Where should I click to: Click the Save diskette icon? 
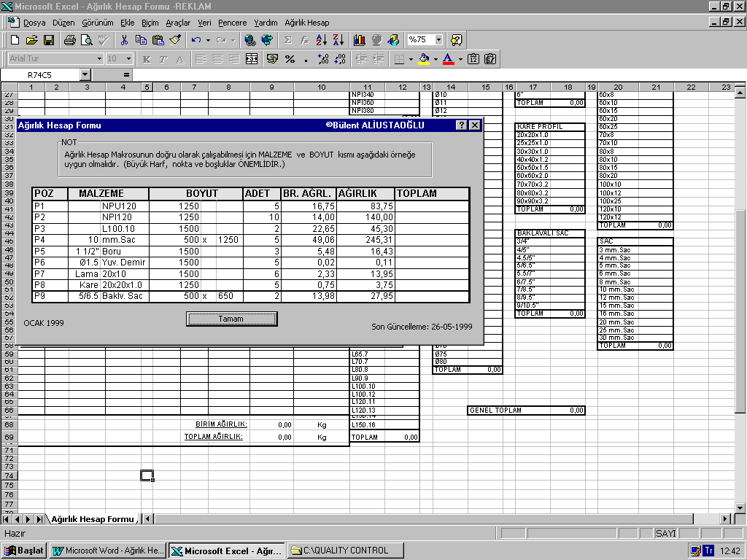[x=49, y=40]
